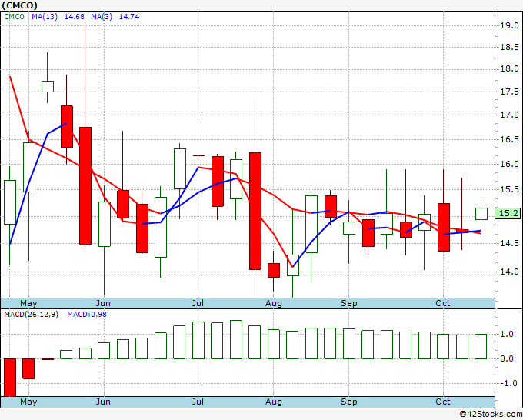
Task: Click the tall red candlestick just before August
Action: [x=255, y=211]
